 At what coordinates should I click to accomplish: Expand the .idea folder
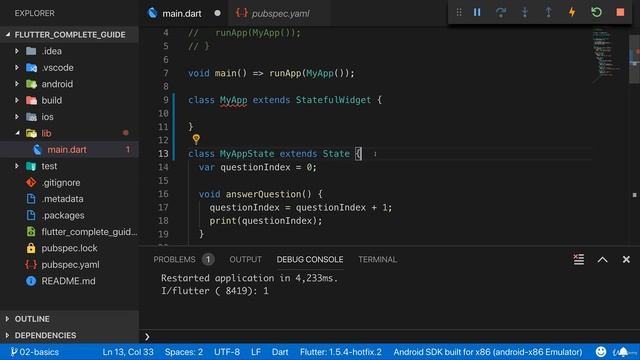[x=17, y=51]
